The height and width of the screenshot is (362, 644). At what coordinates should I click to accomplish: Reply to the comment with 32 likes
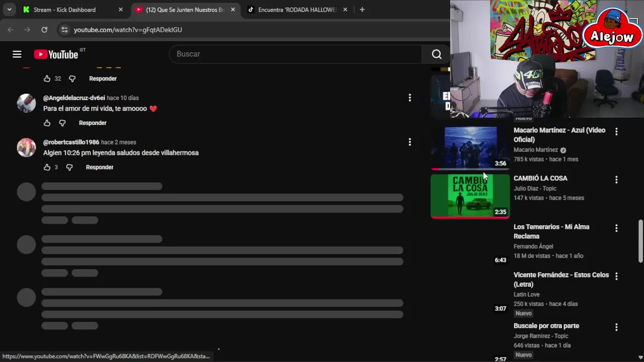coord(103,78)
